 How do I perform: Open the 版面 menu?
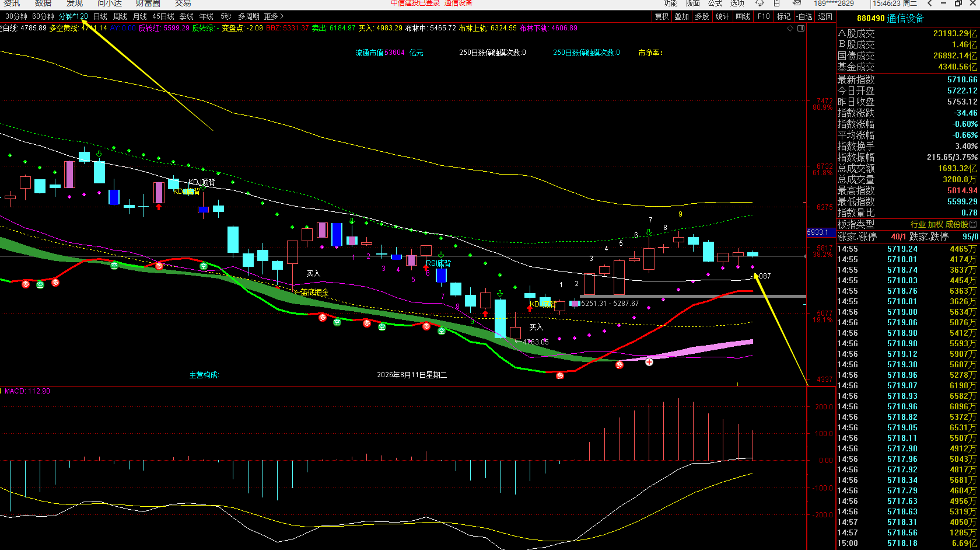coord(693,4)
